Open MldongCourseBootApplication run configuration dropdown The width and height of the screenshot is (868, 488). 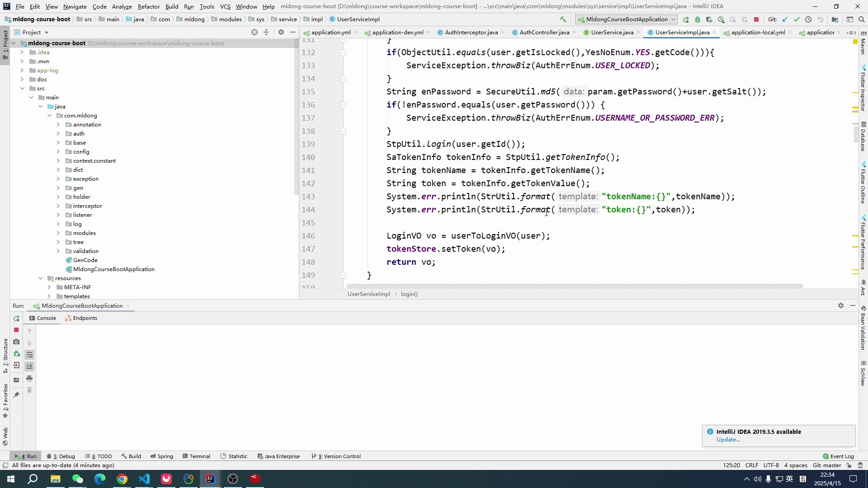627,19
